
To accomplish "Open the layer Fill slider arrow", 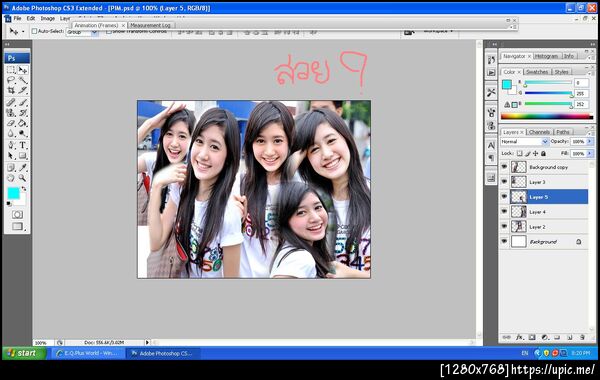I will (x=590, y=153).
